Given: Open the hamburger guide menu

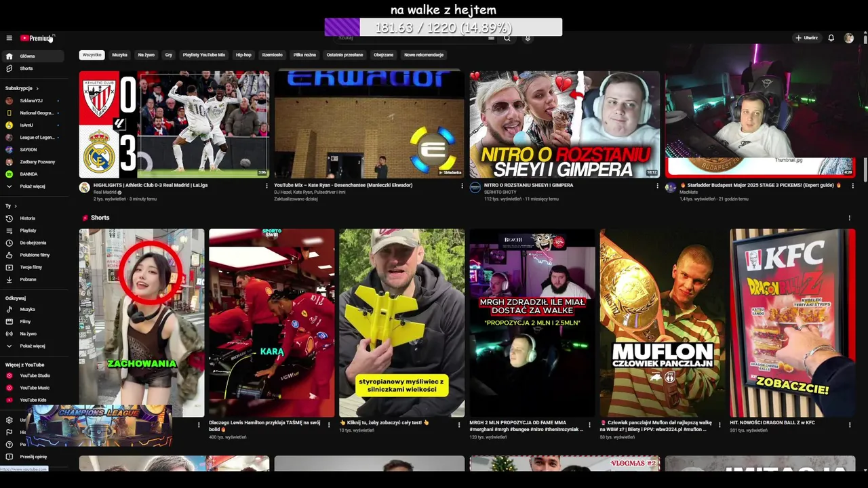Looking at the screenshot, I should 9,38.
